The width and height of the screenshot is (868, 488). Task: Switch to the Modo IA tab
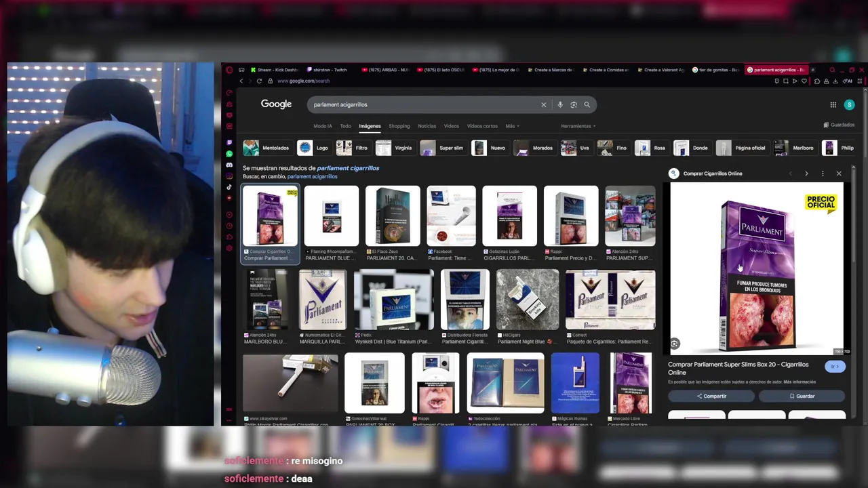click(x=323, y=126)
